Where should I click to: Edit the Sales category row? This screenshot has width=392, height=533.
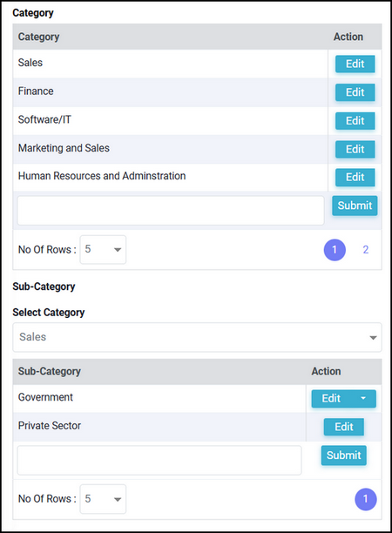click(x=355, y=64)
